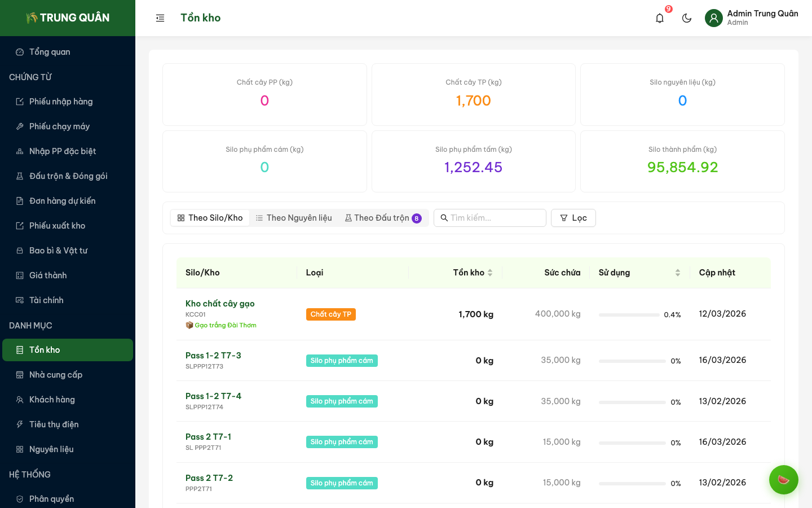This screenshot has width=812, height=508.
Task: Open the notifications bell icon
Action: point(660,18)
